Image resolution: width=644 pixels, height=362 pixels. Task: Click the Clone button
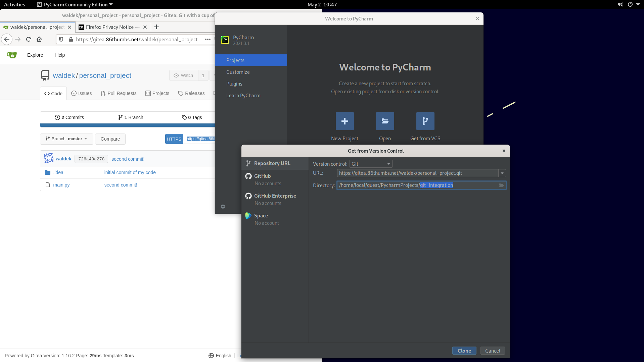click(x=464, y=351)
